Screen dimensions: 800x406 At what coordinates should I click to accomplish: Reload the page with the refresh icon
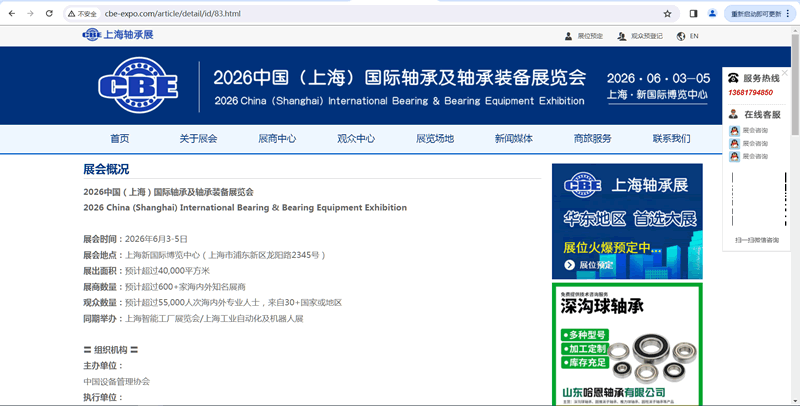tap(49, 14)
